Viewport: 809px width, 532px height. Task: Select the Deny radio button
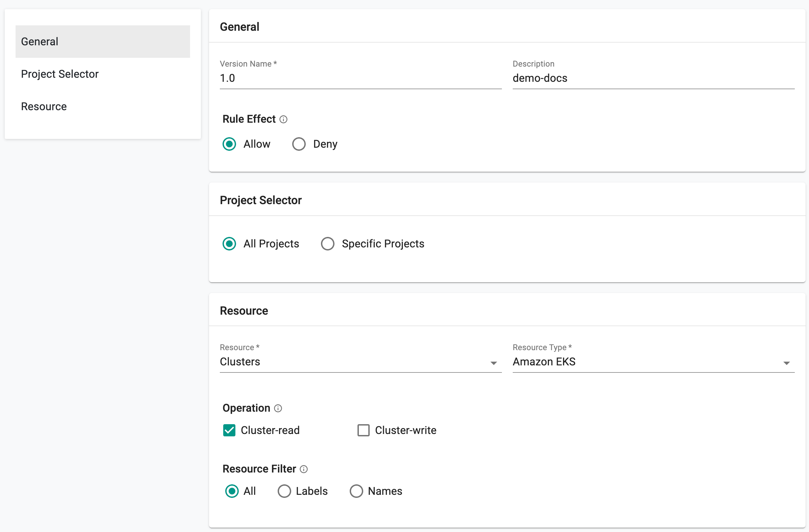pyautogui.click(x=299, y=143)
